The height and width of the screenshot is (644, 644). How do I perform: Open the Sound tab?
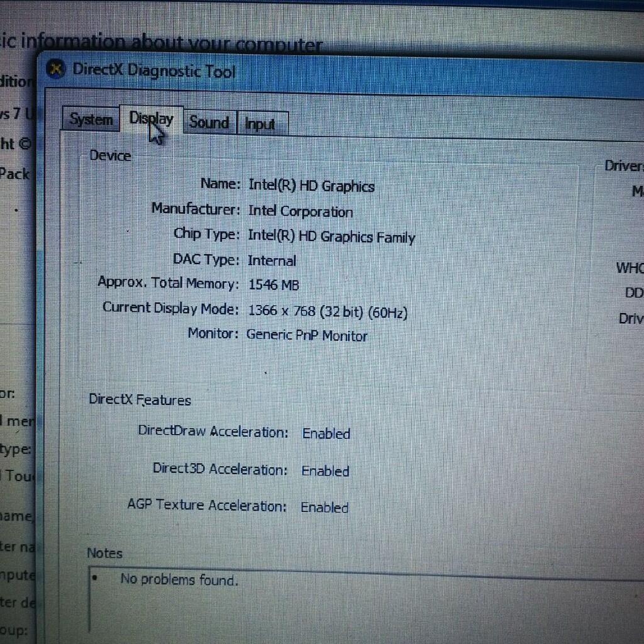209,123
